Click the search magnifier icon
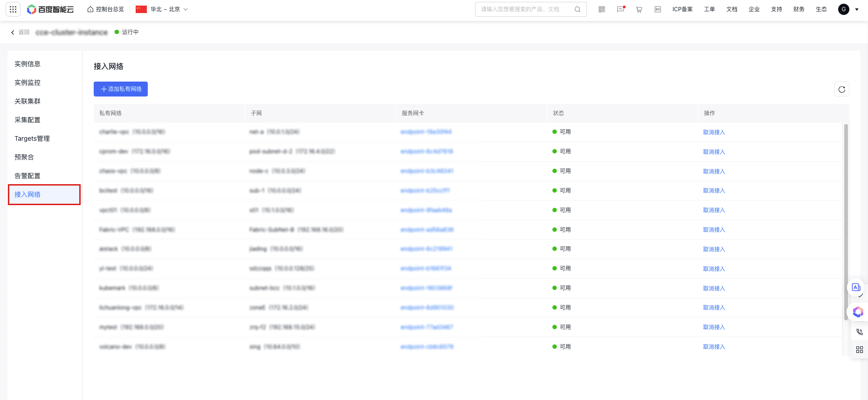The height and width of the screenshot is (400, 868). (x=578, y=9)
